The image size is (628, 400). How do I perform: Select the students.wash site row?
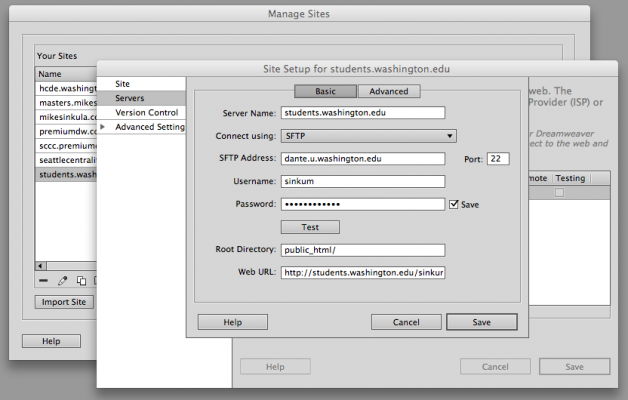point(66,175)
